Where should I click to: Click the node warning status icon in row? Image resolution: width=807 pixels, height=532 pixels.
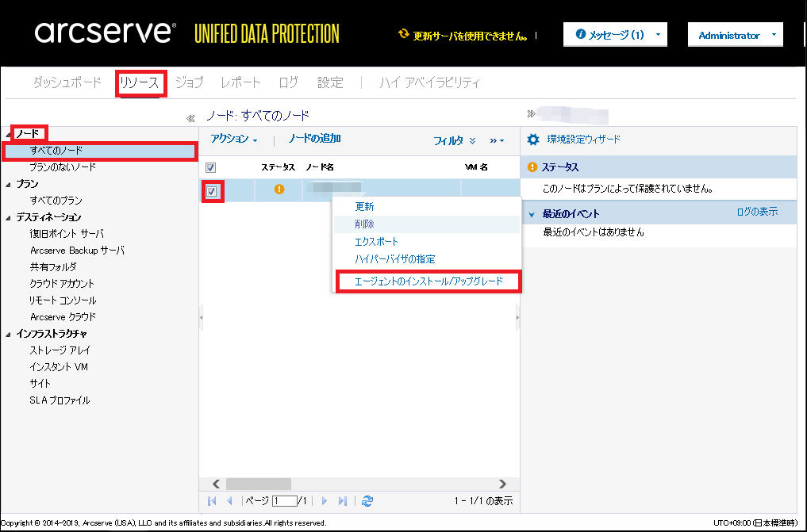pos(279,189)
